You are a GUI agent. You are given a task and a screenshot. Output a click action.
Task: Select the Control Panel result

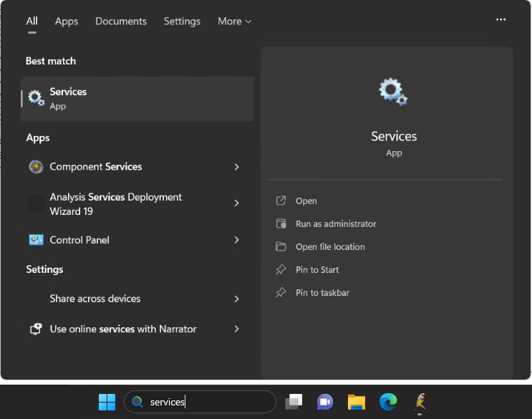tap(135, 240)
